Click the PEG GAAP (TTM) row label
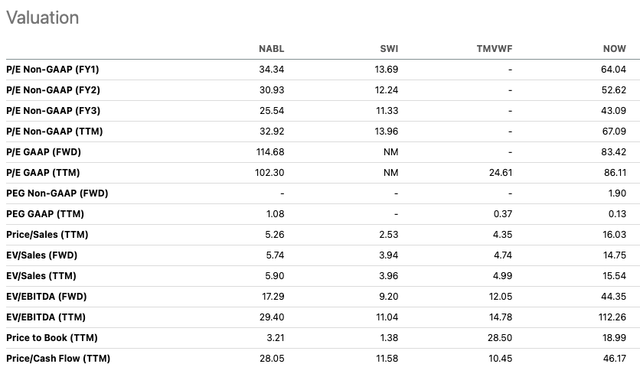This screenshot has height=377, width=640. [45, 214]
